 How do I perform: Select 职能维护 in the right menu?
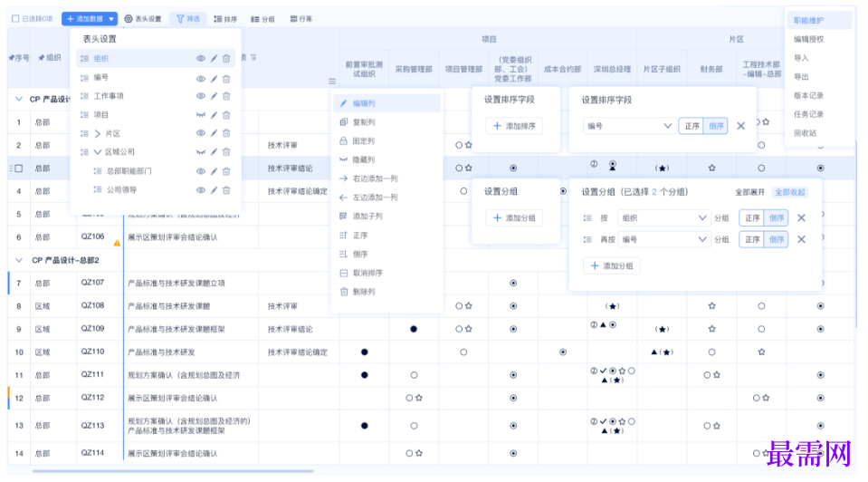(819, 20)
